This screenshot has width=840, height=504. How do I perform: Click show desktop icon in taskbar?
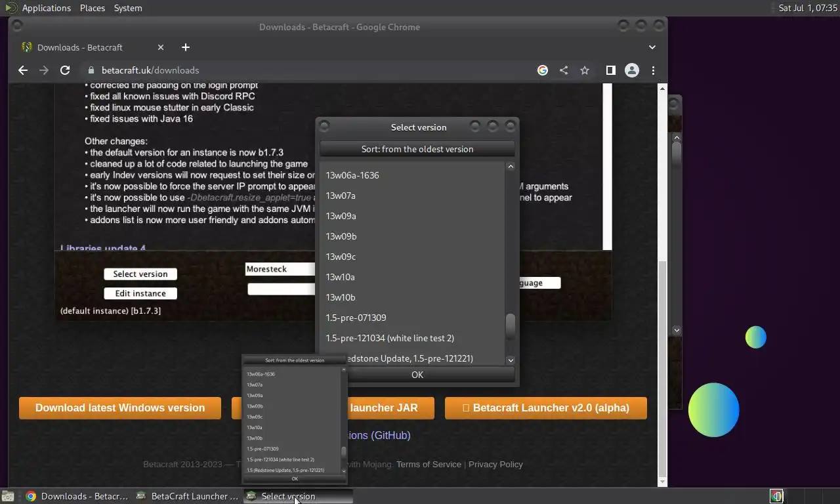7,497
